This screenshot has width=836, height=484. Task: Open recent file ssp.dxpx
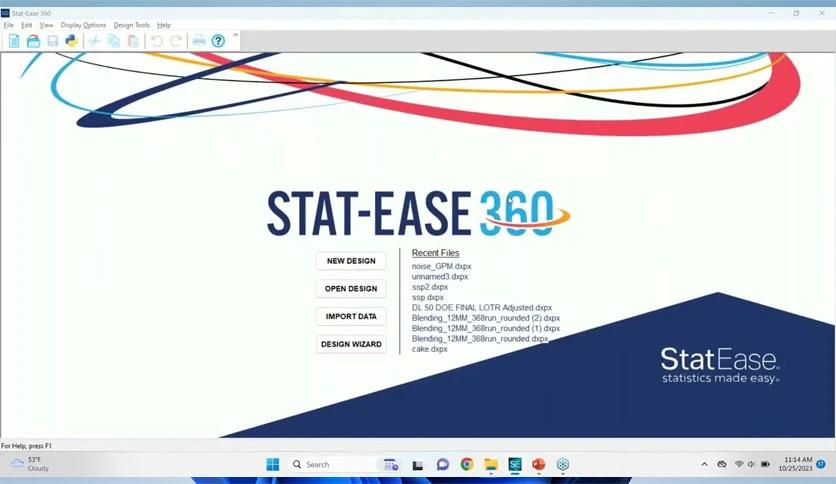pos(428,297)
